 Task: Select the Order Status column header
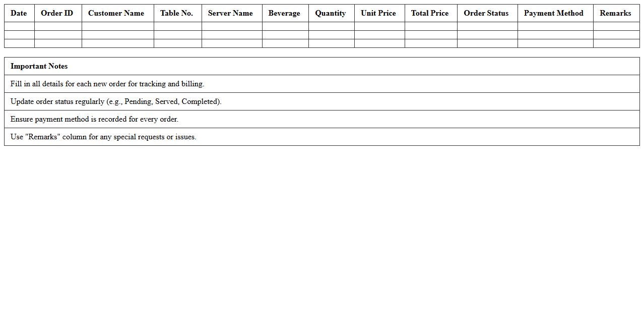(x=486, y=13)
